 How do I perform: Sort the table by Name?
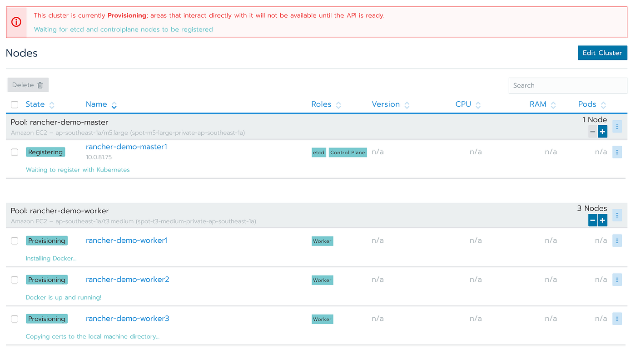point(97,104)
